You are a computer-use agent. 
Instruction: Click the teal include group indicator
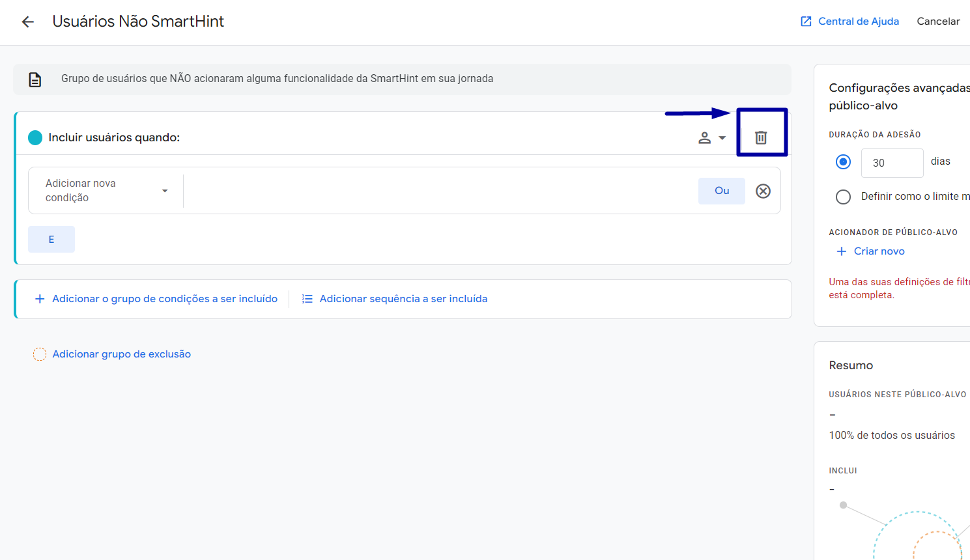point(35,137)
